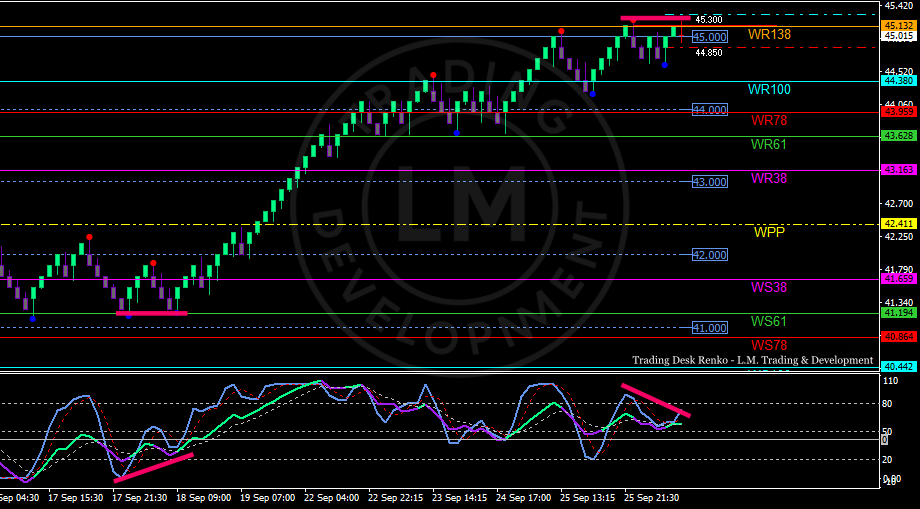The height and width of the screenshot is (509, 920).
Task: Click the boxed 43.000 round-number label
Action: click(709, 182)
